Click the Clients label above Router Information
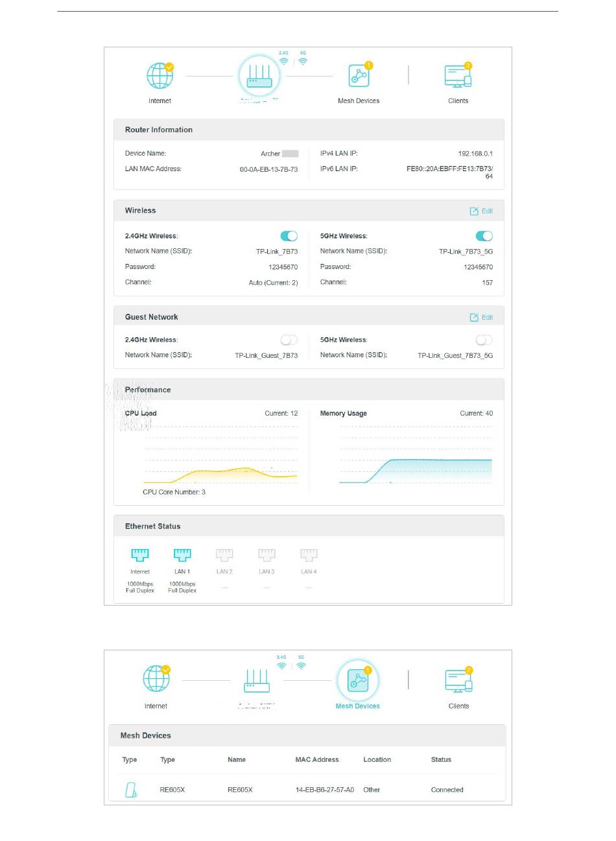Screen dimensions: 616x841 pos(458,101)
